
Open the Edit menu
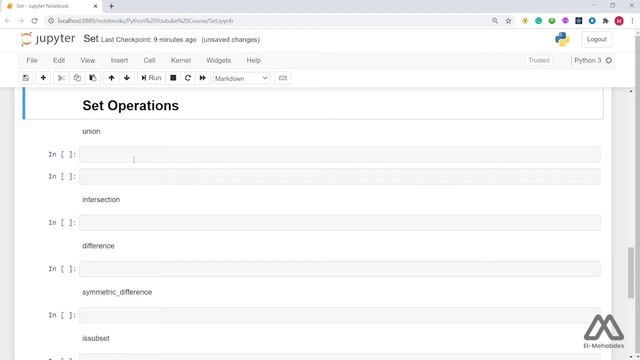click(59, 60)
